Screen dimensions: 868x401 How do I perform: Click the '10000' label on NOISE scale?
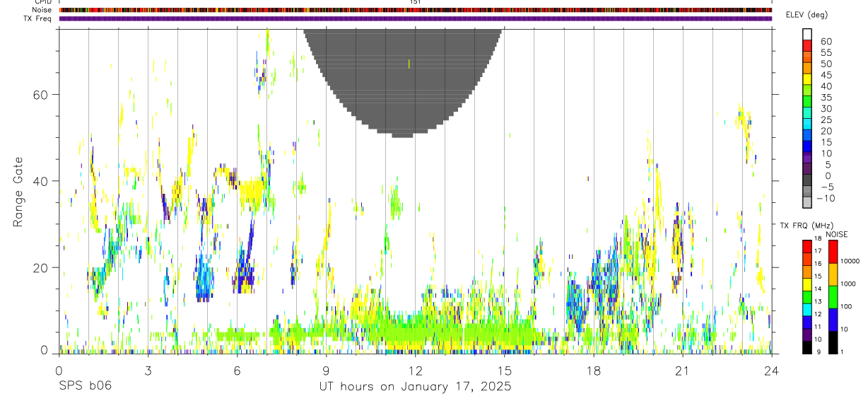850,261
